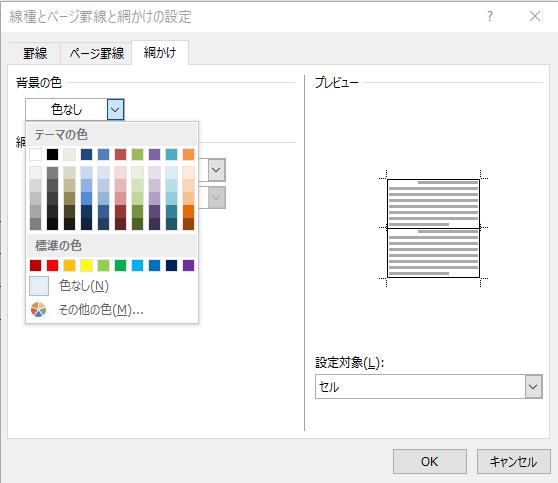Select the standard bright red swatch
Image resolution: width=558 pixels, height=483 pixels.
52,266
